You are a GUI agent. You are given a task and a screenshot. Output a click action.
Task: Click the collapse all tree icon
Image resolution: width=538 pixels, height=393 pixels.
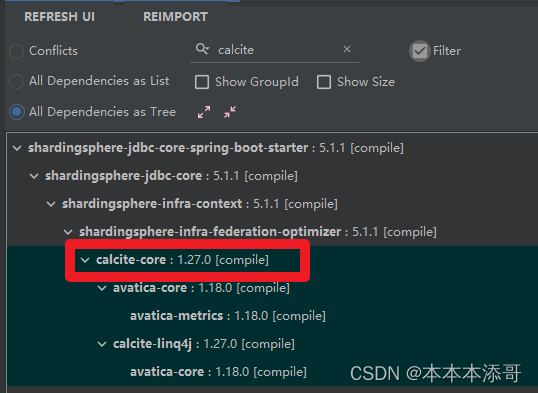pos(230,112)
